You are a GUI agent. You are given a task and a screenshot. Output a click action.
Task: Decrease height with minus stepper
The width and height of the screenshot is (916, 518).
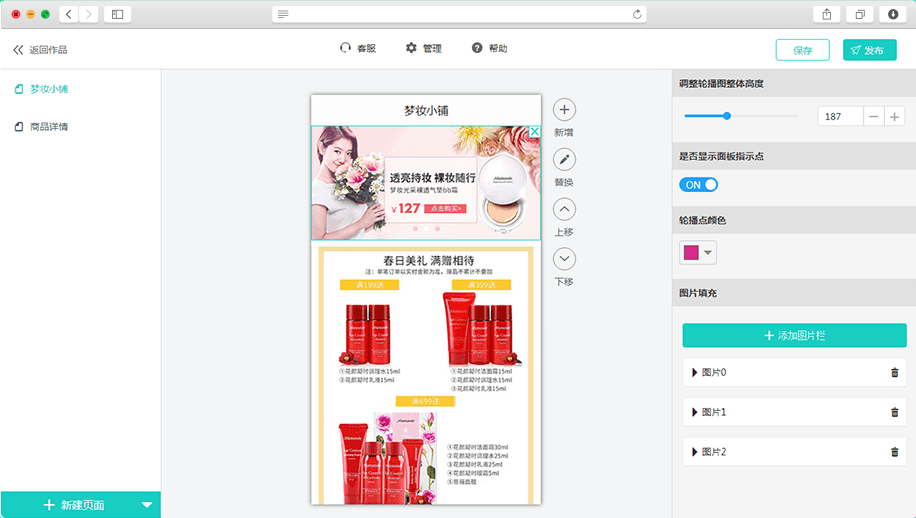click(x=873, y=117)
